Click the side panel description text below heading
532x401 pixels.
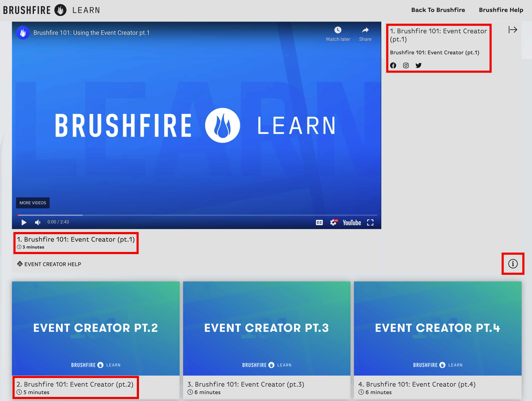pos(434,52)
